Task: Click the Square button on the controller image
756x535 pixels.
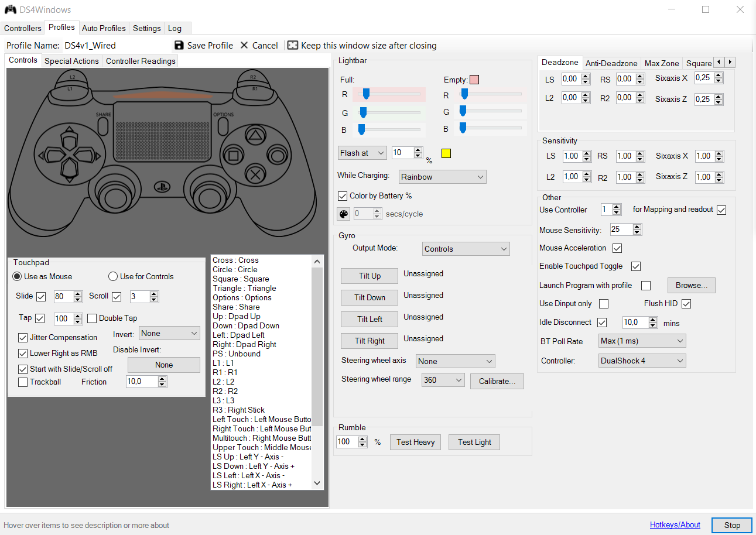Action: [234, 156]
